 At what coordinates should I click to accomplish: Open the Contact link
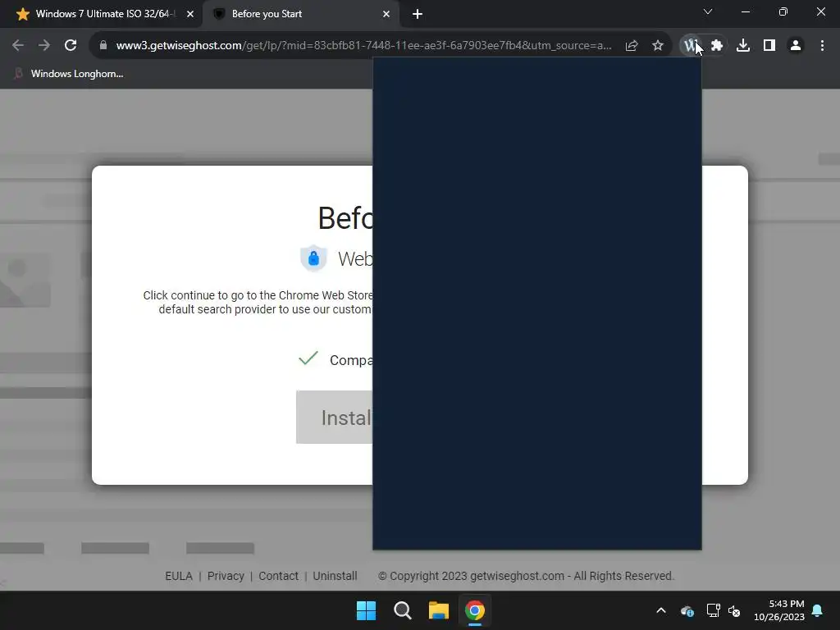click(x=278, y=576)
